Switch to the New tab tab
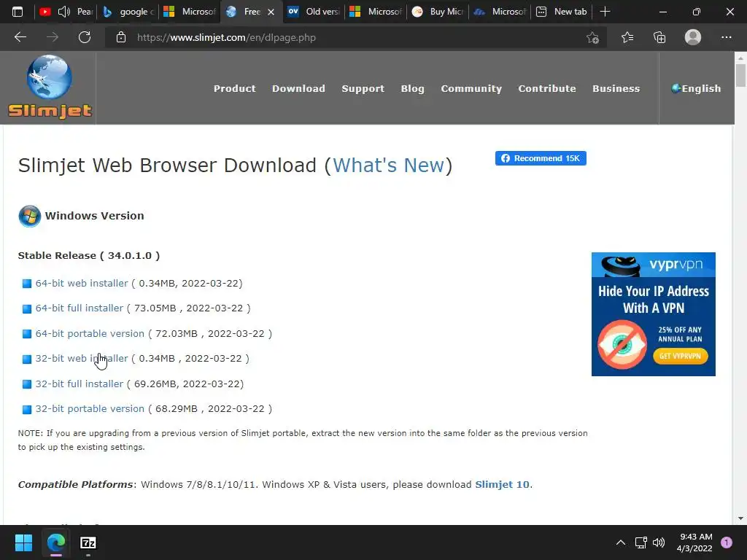 pyautogui.click(x=562, y=12)
